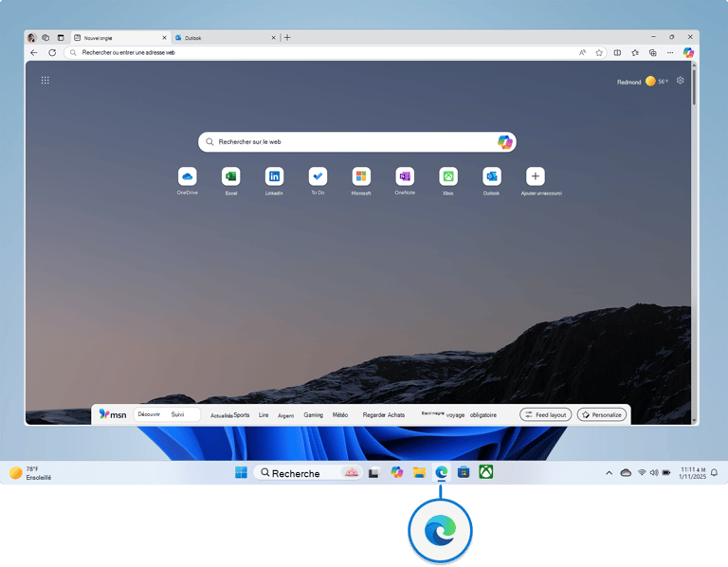
Task: Select the Suivi feed tab
Action: click(x=177, y=414)
